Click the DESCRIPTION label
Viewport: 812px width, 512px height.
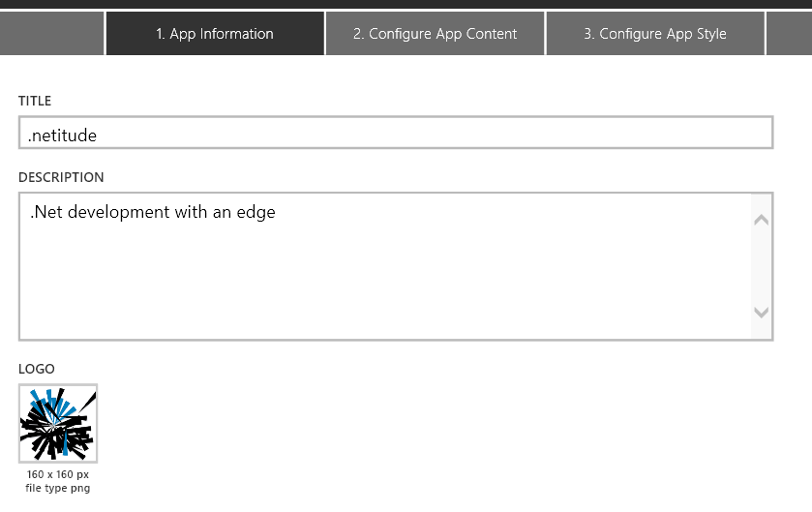[x=61, y=177]
